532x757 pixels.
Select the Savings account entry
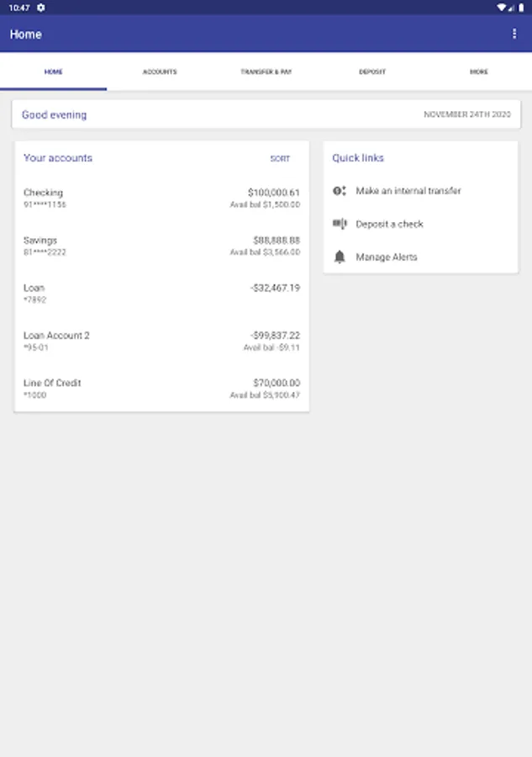(161, 246)
